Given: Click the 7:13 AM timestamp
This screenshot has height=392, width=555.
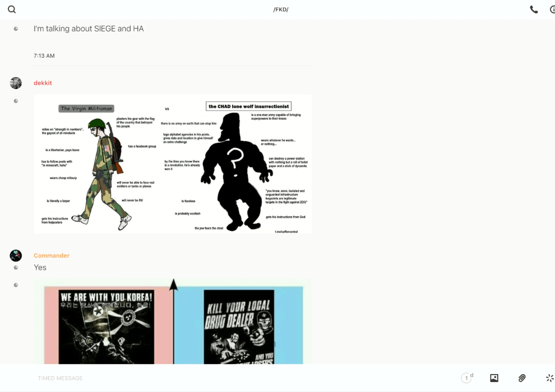Looking at the screenshot, I should [44, 56].
